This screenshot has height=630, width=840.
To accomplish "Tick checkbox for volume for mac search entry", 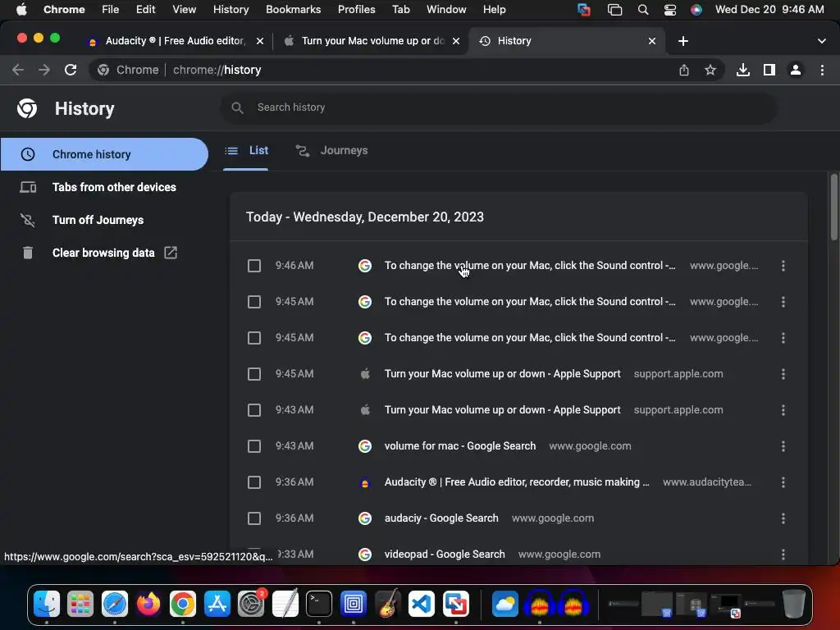I will click(x=254, y=446).
